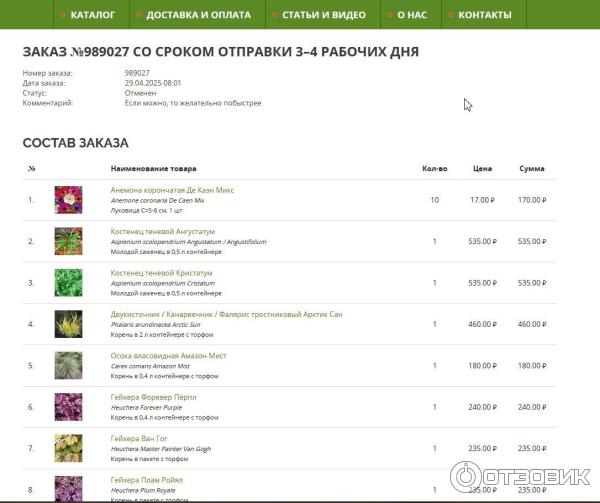Image resolution: width=600 pixels, height=503 pixels.
Task: Open Анемона корончатая Де Каэн Микс link
Action: pyautogui.click(x=172, y=190)
